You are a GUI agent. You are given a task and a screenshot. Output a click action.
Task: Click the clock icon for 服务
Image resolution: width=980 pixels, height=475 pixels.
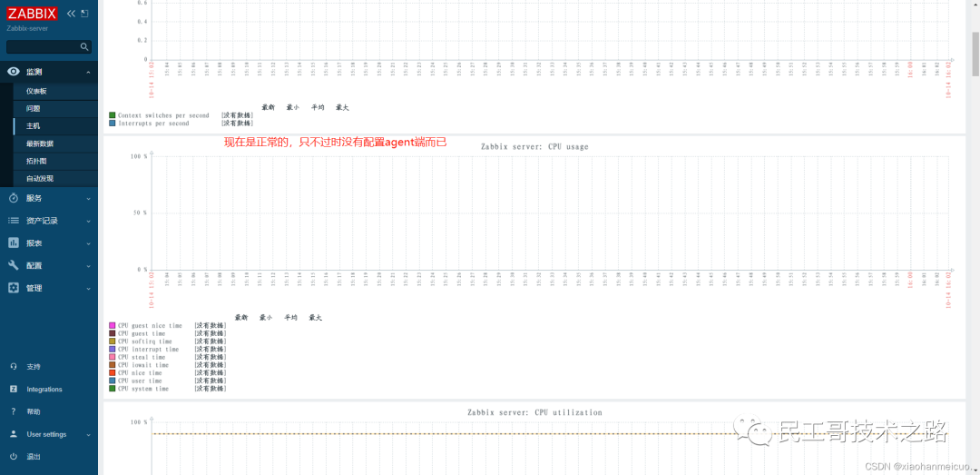coord(14,198)
